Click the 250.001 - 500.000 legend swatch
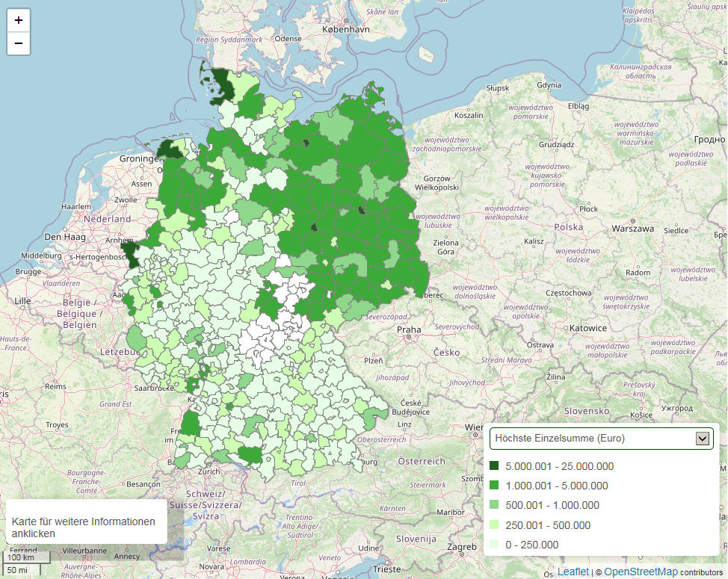This screenshot has height=579, width=728. (494, 524)
